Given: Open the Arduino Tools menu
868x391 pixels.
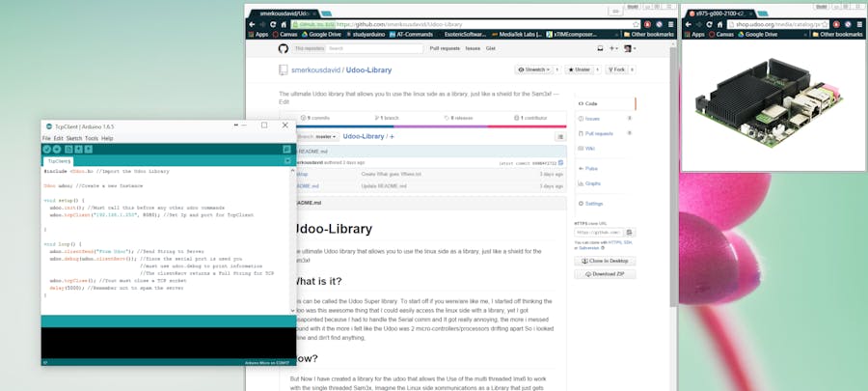Looking at the screenshot, I should (x=92, y=138).
